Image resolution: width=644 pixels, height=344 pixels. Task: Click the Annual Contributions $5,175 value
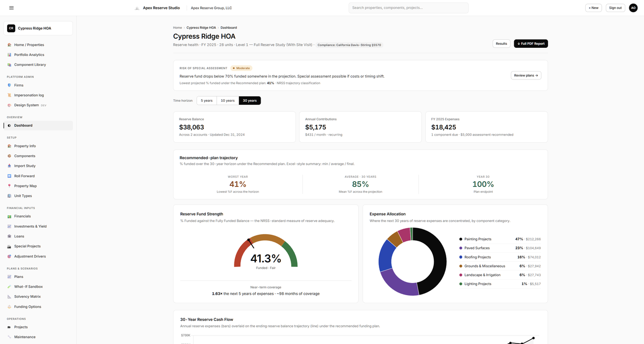(x=316, y=127)
